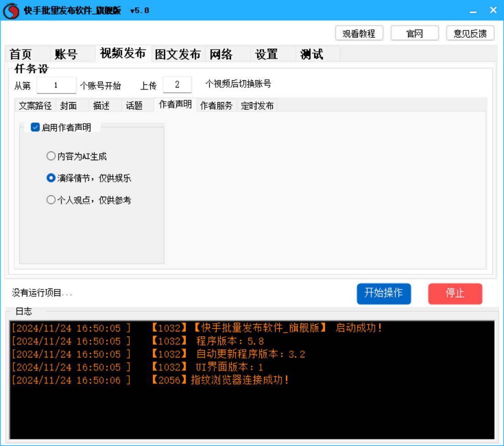This screenshot has width=504, height=446.
Task: Open the 观看教程 tutorial button
Action: click(x=359, y=33)
